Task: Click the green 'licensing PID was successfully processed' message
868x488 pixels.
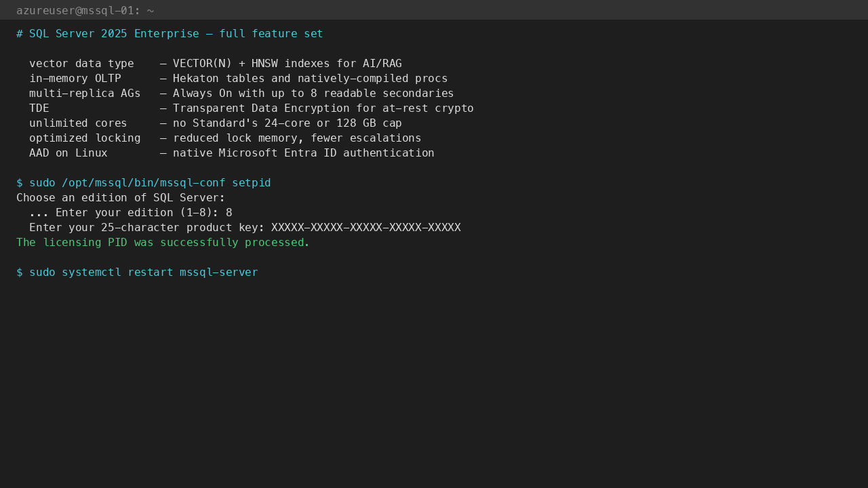Action: pos(163,243)
